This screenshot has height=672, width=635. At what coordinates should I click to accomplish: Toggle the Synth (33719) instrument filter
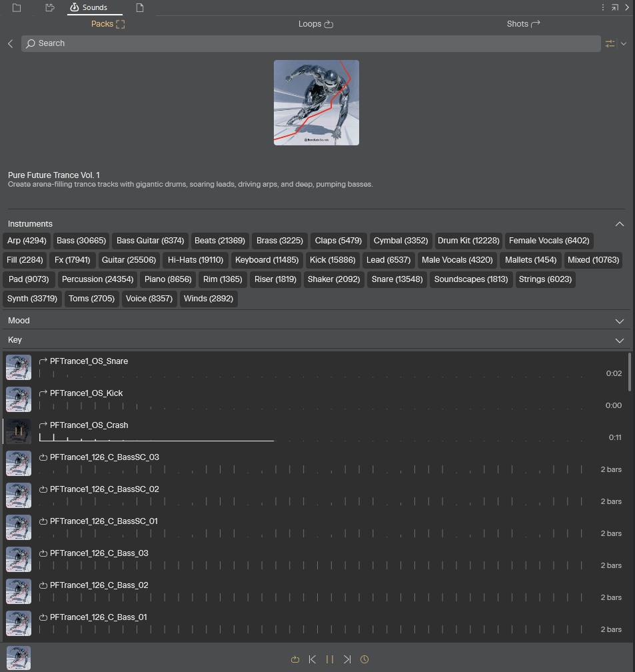click(x=32, y=299)
